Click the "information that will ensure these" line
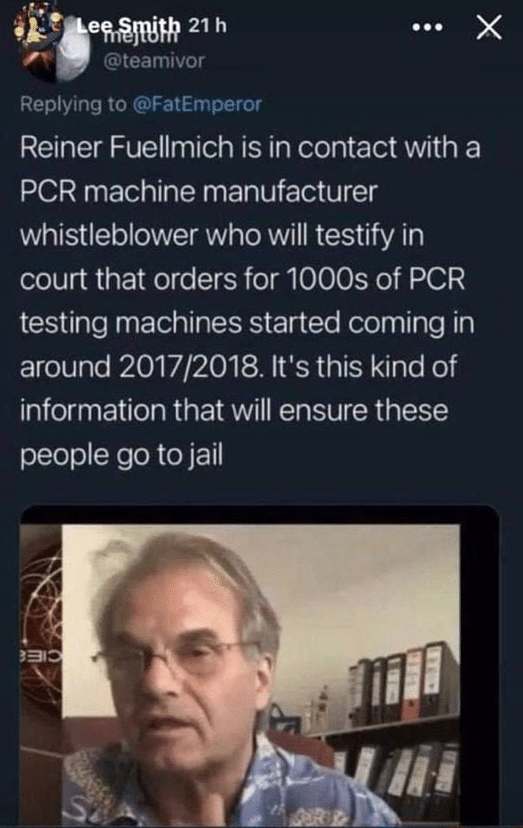The height and width of the screenshot is (828, 523). pyautogui.click(x=234, y=410)
